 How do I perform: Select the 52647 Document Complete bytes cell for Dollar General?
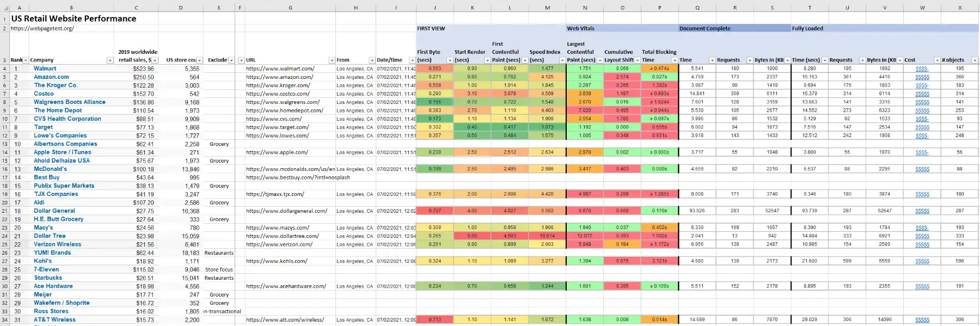[x=773, y=211]
